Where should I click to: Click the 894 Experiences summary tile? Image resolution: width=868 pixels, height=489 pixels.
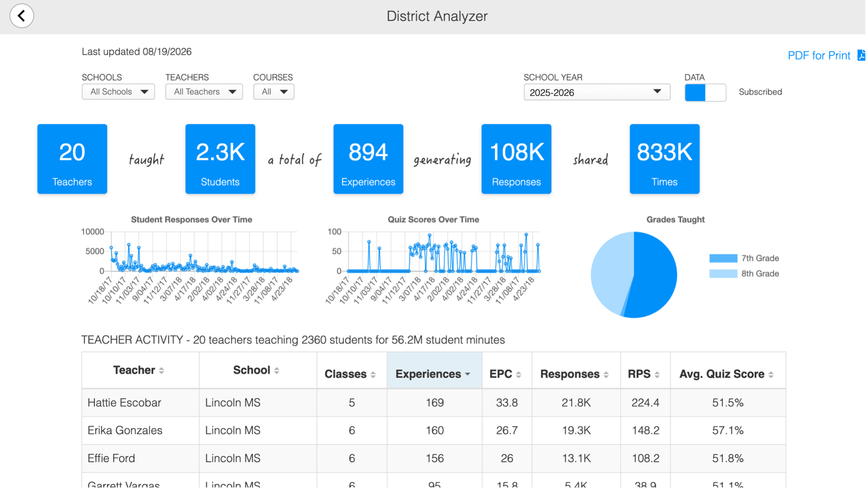pyautogui.click(x=368, y=159)
